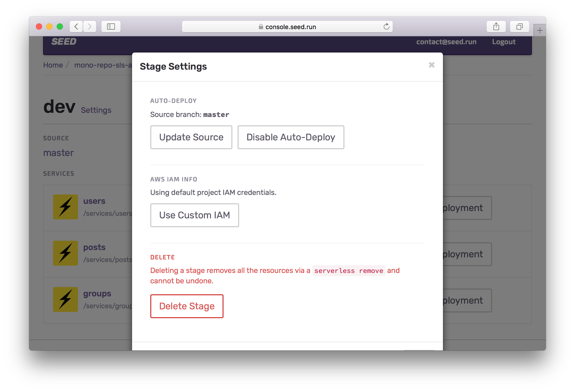The image size is (575, 392).
Task: Click the groups service lightning icon
Action: tap(66, 299)
